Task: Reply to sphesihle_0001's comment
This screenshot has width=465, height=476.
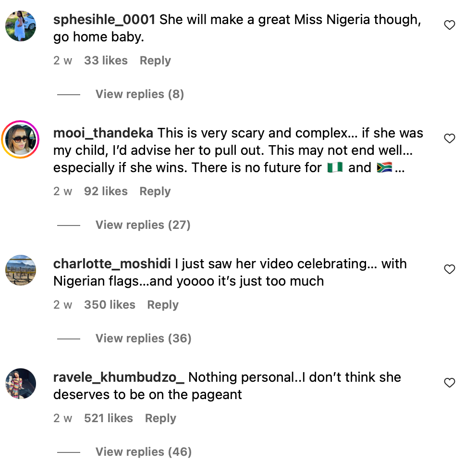Action: 155,61
